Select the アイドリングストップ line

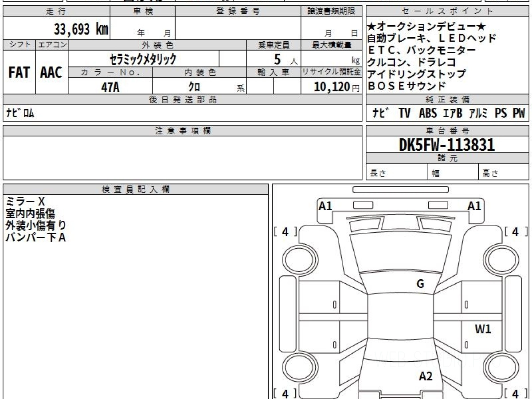416,74
